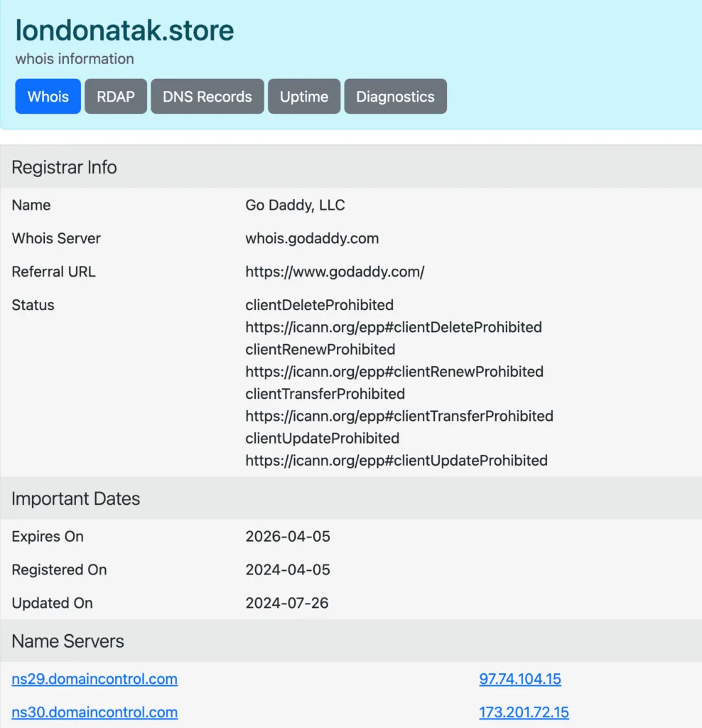Click the registered date '2024-04-05'
702x728 pixels.
[x=288, y=569]
